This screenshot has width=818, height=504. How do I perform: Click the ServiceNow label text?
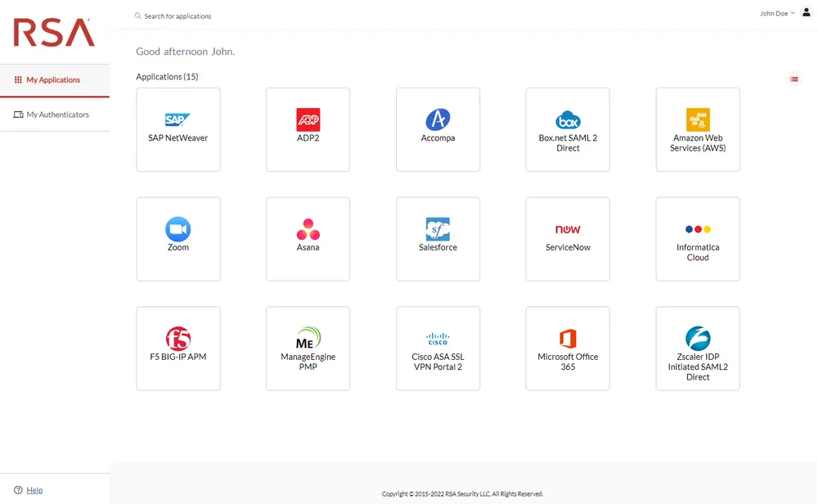[x=568, y=247]
